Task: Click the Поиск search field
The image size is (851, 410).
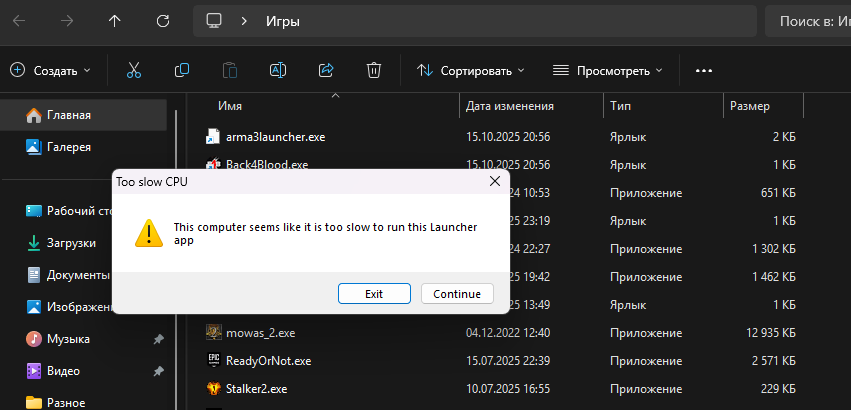Action: click(808, 21)
